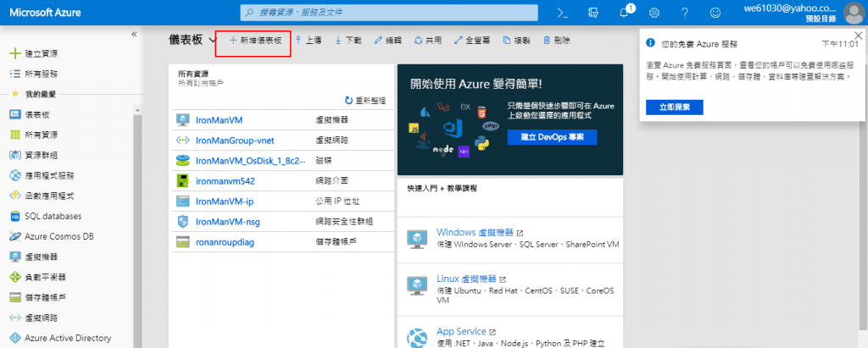The image size is (868, 348).
Task: Open the IronManVM resource link
Action: 220,120
